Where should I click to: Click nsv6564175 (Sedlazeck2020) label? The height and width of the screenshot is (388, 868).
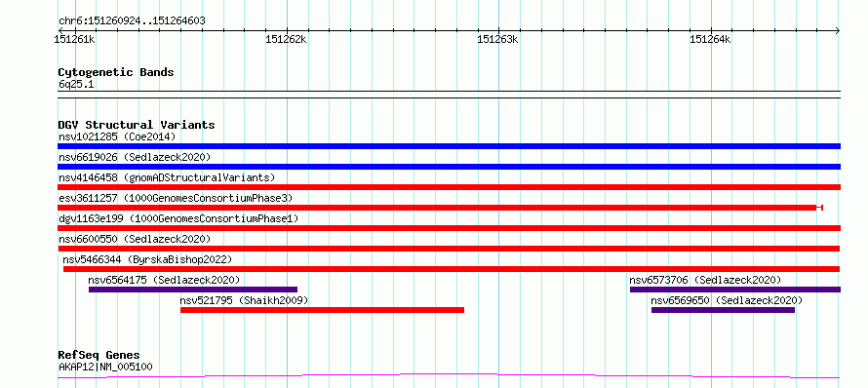pyautogui.click(x=164, y=280)
